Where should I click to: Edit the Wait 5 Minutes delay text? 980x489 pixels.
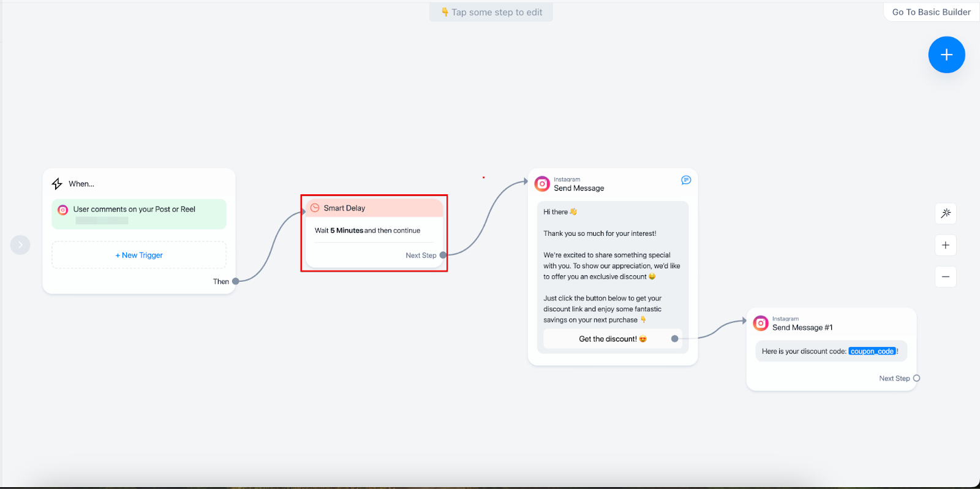pyautogui.click(x=367, y=230)
